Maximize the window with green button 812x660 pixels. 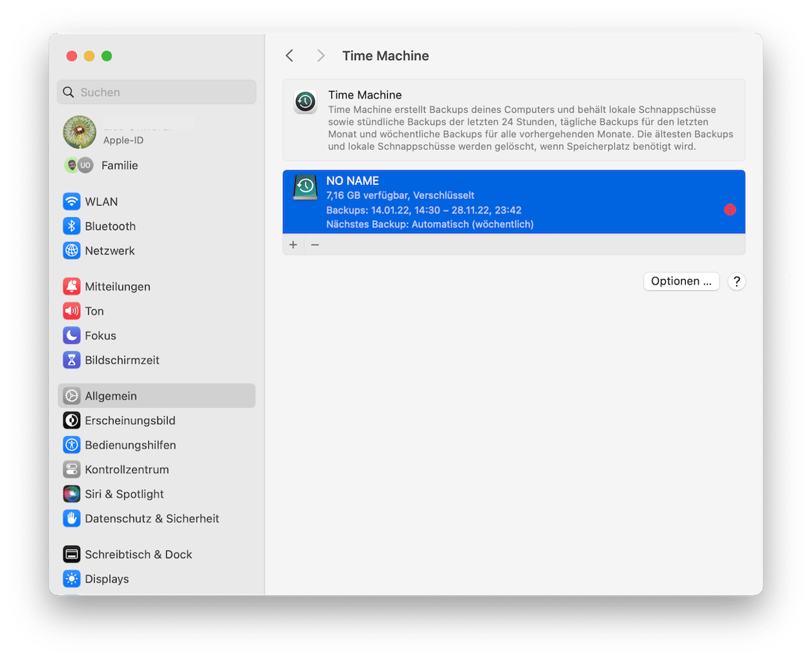107,56
